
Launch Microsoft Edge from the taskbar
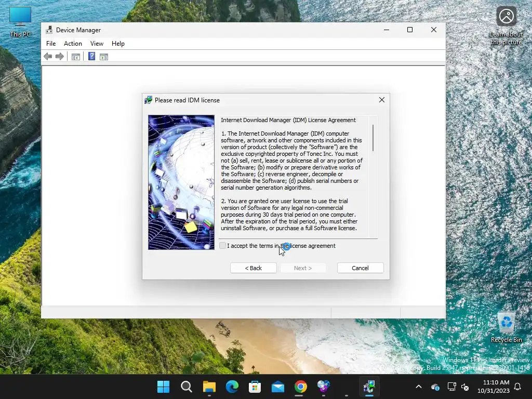point(232,387)
